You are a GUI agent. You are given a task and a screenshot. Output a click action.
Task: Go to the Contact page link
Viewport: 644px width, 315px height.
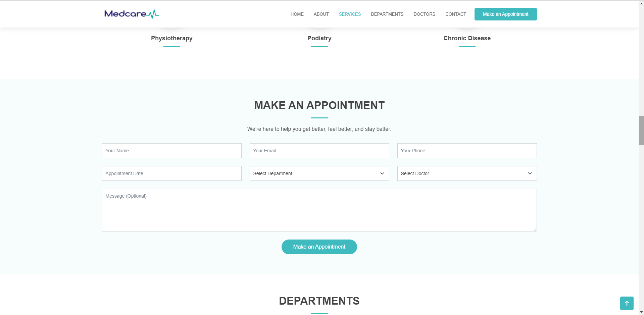click(x=455, y=14)
